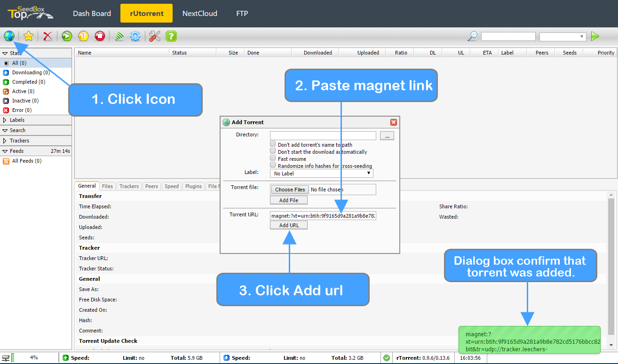Click the red Stop torrent icon
618x364 pixels.
(x=99, y=36)
